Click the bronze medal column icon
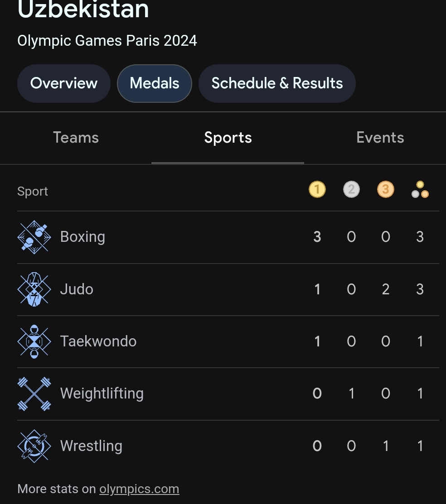446x504 pixels. click(x=386, y=189)
